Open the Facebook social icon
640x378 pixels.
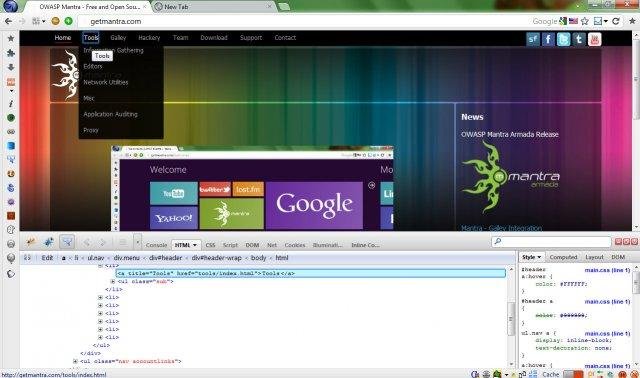tap(548, 39)
